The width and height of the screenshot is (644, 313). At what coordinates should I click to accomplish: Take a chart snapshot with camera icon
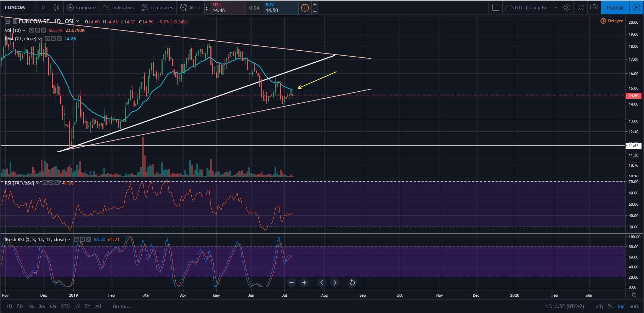(x=594, y=7)
